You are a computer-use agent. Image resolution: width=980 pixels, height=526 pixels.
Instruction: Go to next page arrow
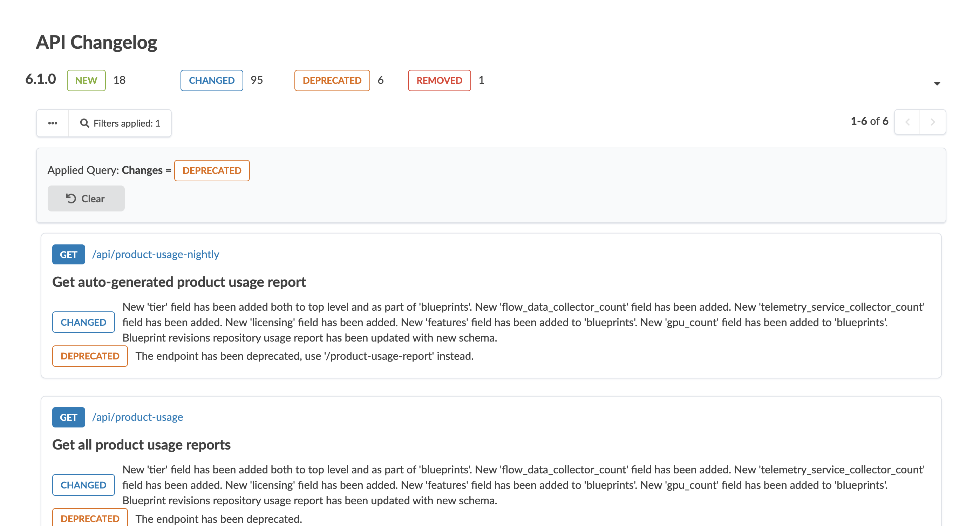coord(932,122)
